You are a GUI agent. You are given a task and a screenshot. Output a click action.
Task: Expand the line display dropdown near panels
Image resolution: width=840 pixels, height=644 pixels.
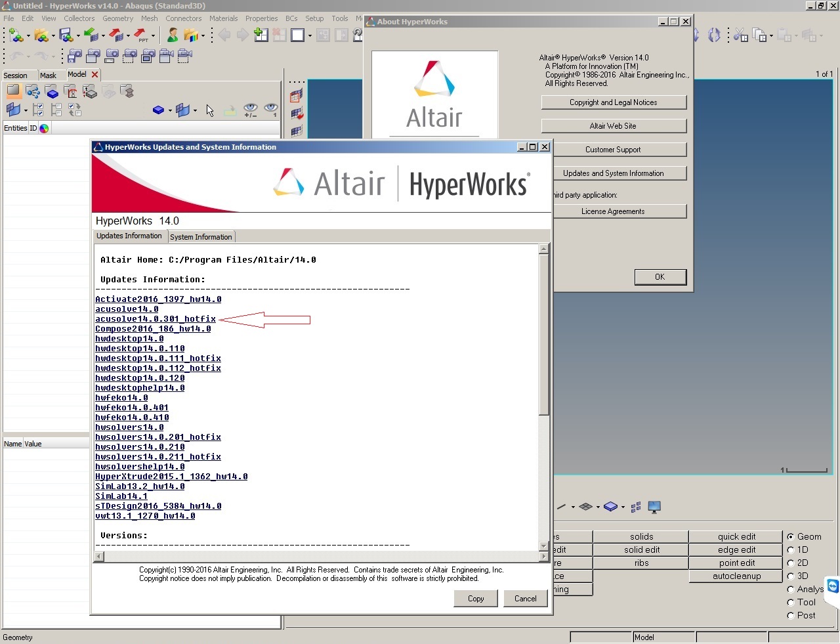[x=573, y=507]
